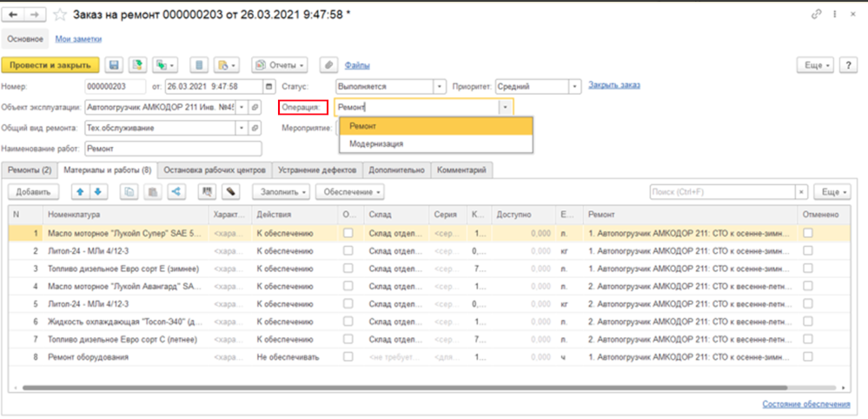The width and height of the screenshot is (868, 419).
Task: Open the Общий вид ремонта linked item icon
Action: [x=255, y=128]
